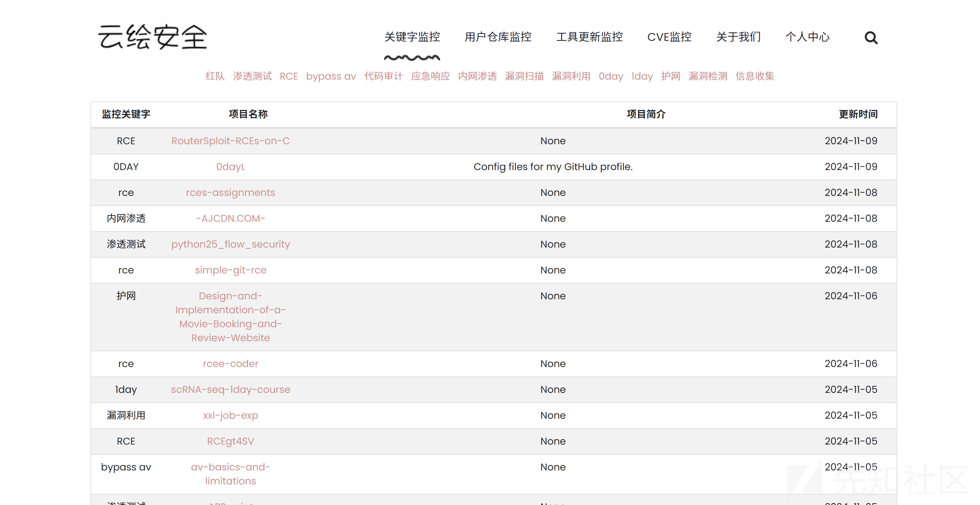Viewport: 980px width, 505px height.
Task: Choose the 信息收集 keyword tag
Action: [x=755, y=76]
